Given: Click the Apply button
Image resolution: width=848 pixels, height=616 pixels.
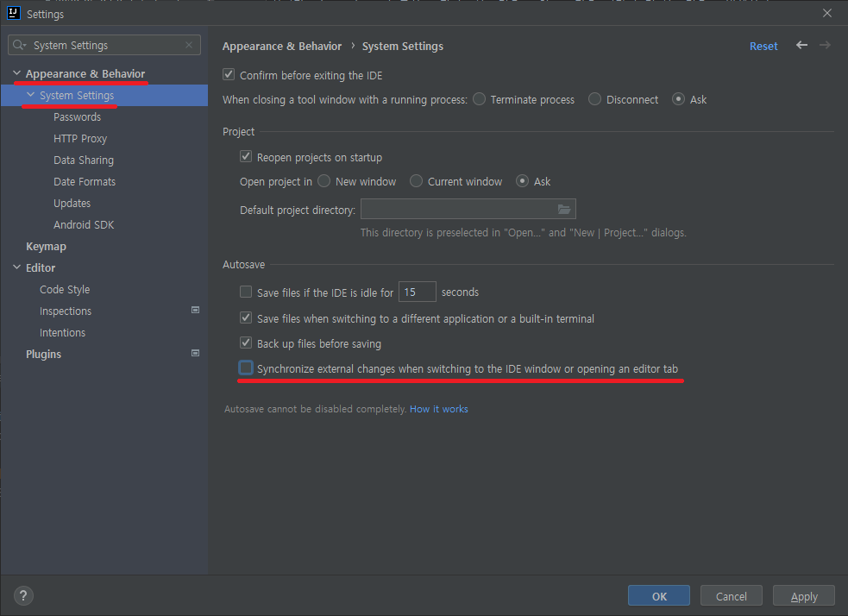Looking at the screenshot, I should click(804, 595).
